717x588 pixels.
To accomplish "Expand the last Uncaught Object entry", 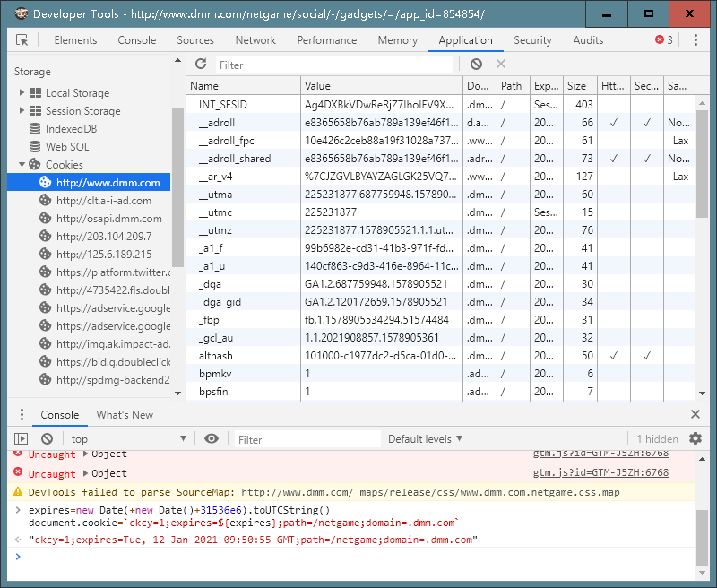I will 85,473.
